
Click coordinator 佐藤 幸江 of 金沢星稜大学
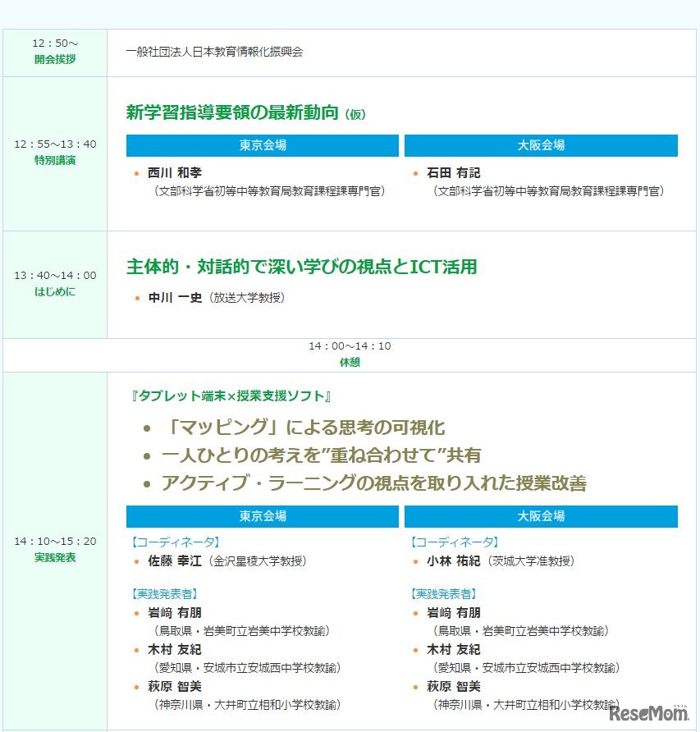(x=174, y=561)
